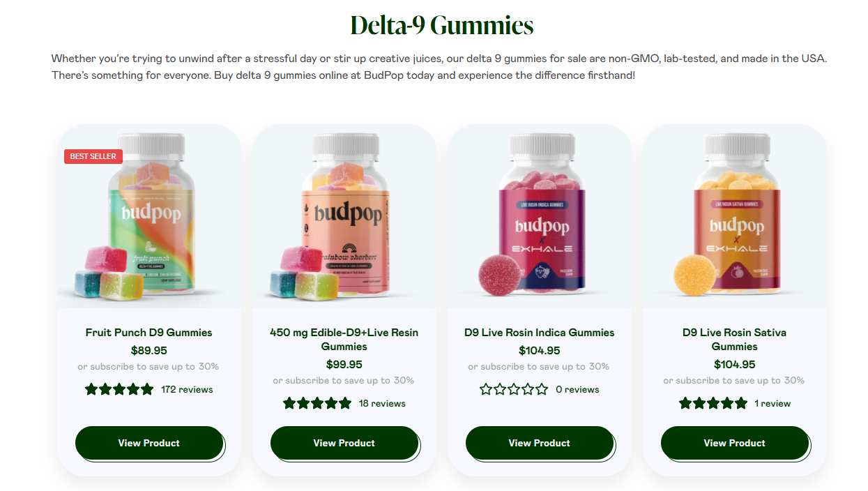
Task: View Product for Fruit Punch D9 Gummies
Action: coord(149,443)
